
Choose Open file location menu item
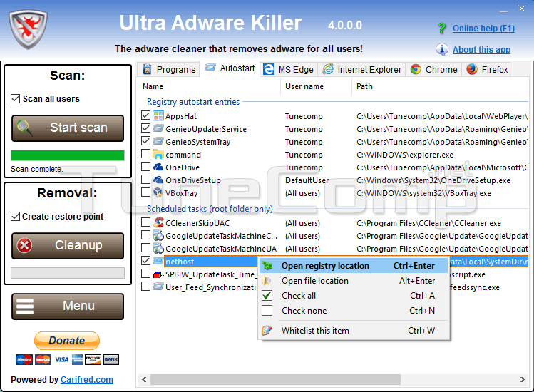click(x=354, y=281)
